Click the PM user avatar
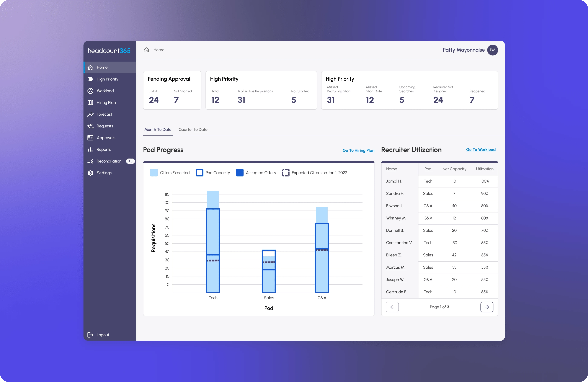588x382 pixels. [x=492, y=50]
